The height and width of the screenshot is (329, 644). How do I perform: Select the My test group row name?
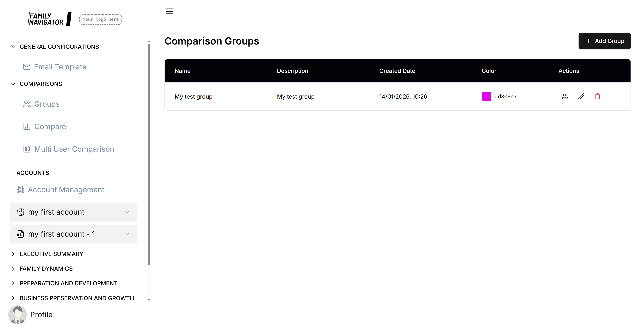click(x=193, y=96)
